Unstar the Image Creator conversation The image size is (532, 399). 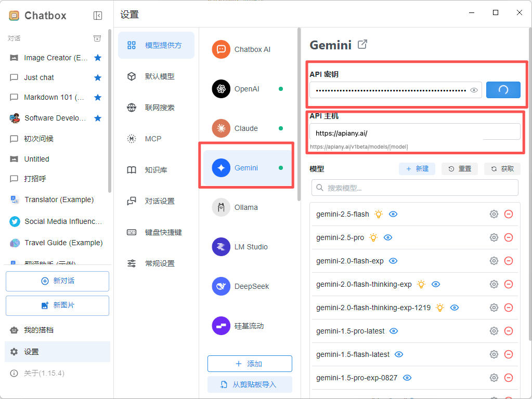98,58
